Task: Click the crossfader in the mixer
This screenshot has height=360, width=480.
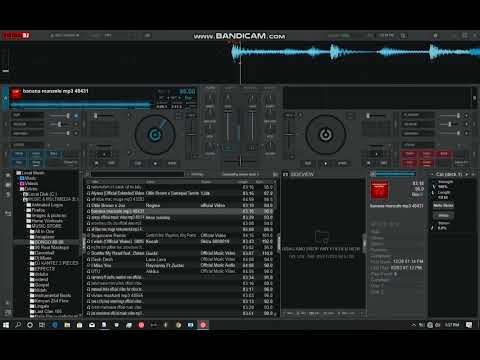Action: click(x=240, y=162)
